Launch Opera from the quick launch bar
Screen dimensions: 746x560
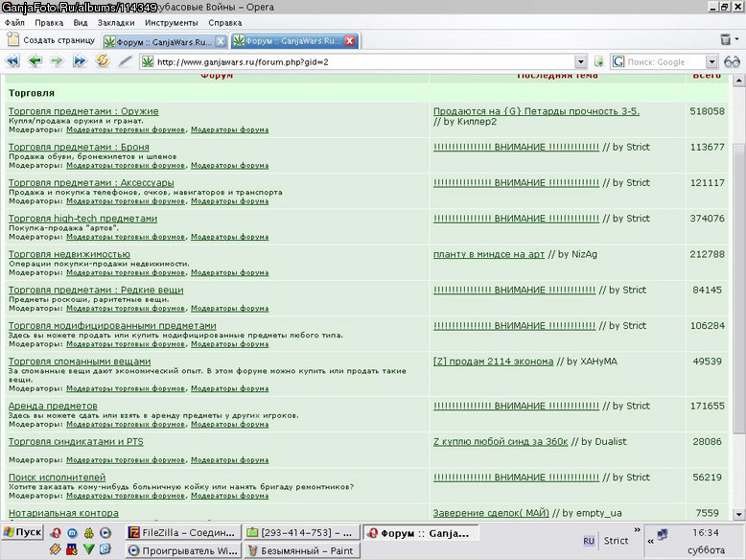coord(57,533)
